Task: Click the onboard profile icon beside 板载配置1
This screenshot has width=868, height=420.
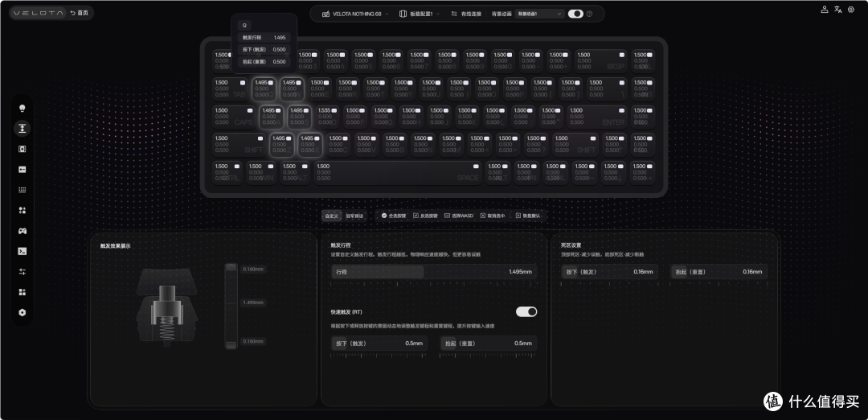Action: click(403, 14)
